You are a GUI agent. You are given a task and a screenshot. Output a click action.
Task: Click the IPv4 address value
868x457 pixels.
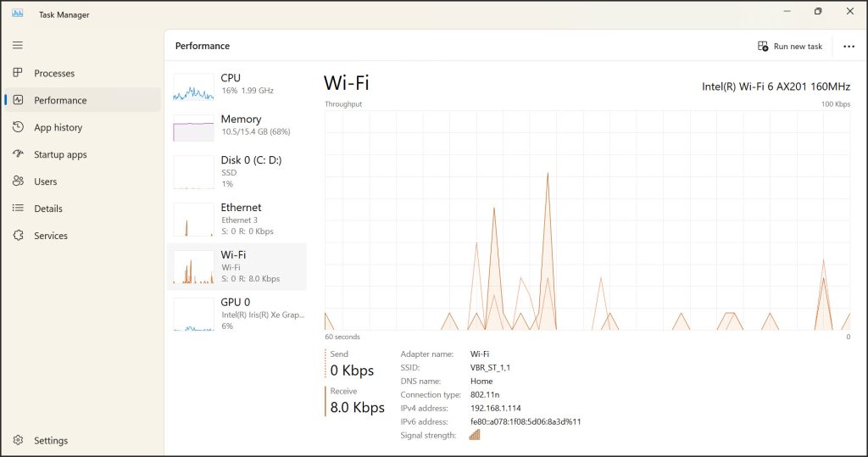pos(495,408)
